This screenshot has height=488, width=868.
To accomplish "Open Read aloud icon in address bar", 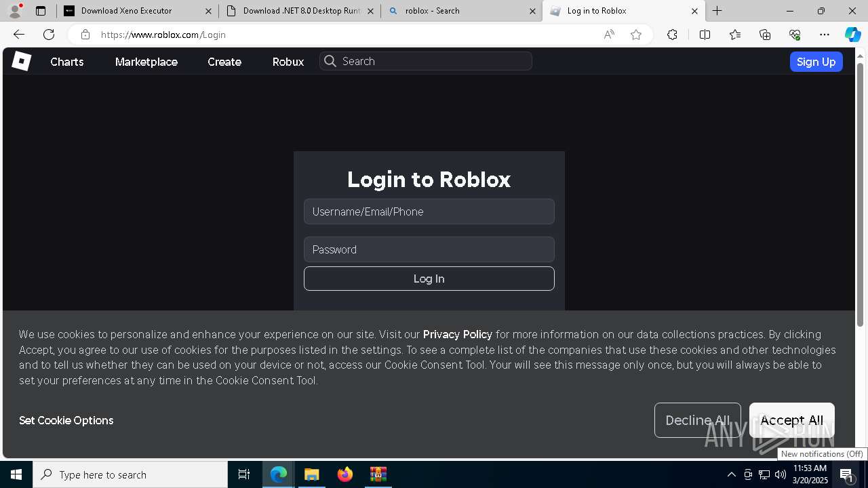I will pyautogui.click(x=609, y=35).
